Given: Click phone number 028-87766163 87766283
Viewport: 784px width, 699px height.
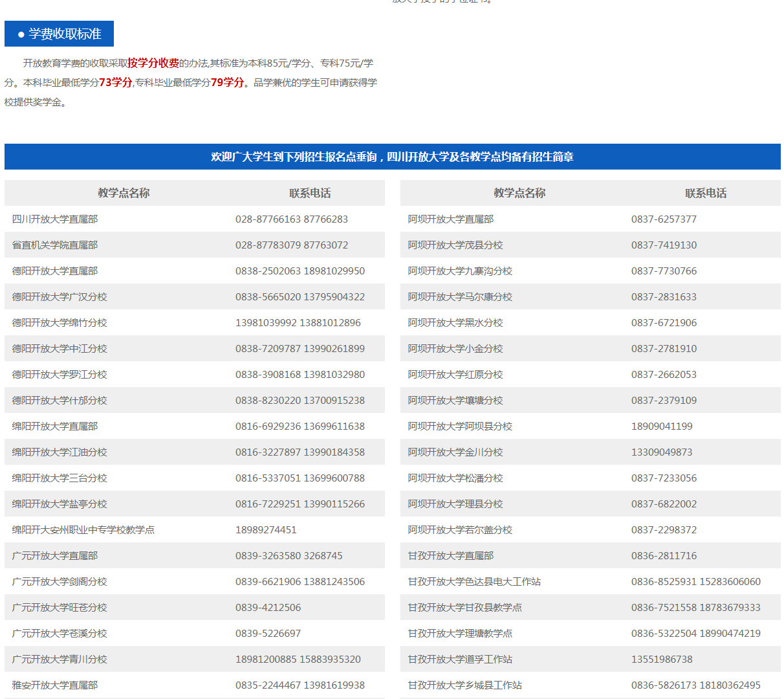Looking at the screenshot, I should (291, 219).
